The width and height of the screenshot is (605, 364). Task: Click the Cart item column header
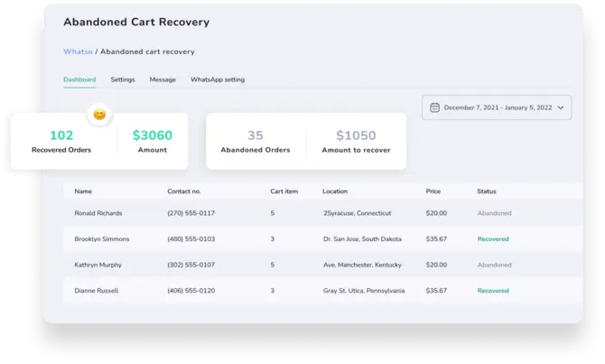pyautogui.click(x=284, y=191)
